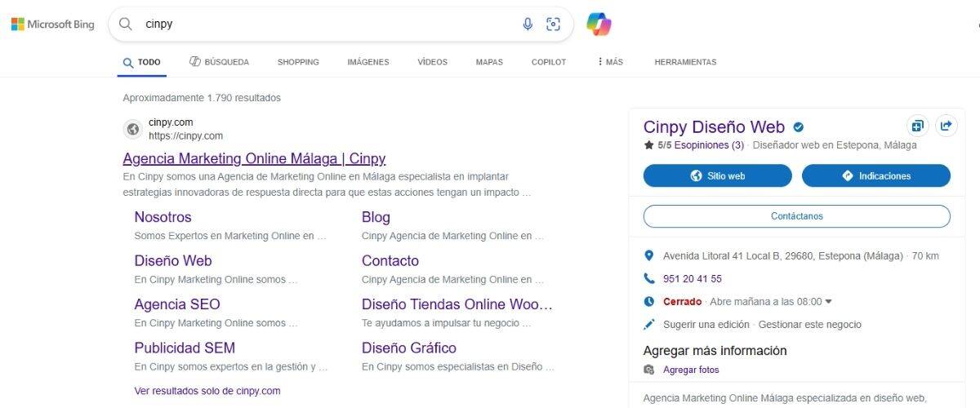
Task: Click the Indicaciones button
Action: tap(876, 175)
